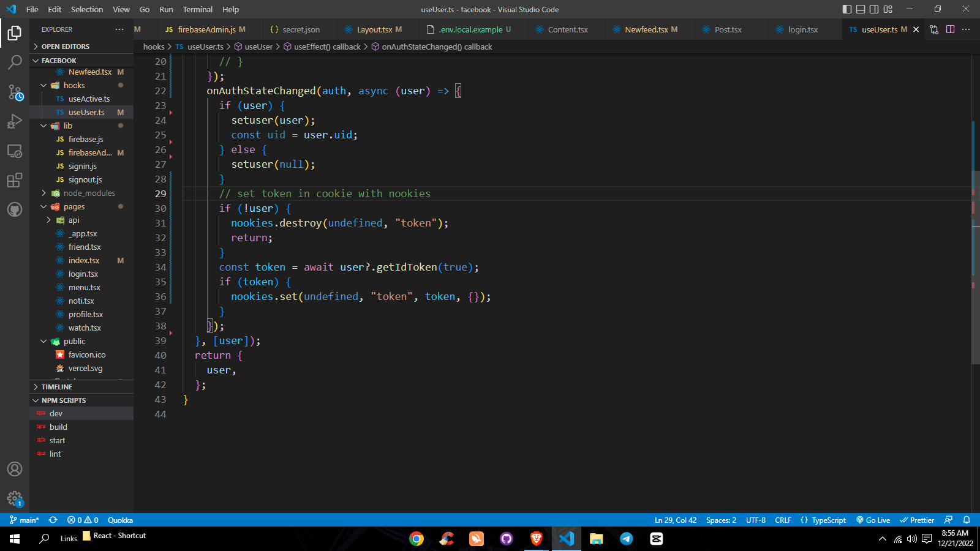Click the feedback icon in status bar

point(949,520)
